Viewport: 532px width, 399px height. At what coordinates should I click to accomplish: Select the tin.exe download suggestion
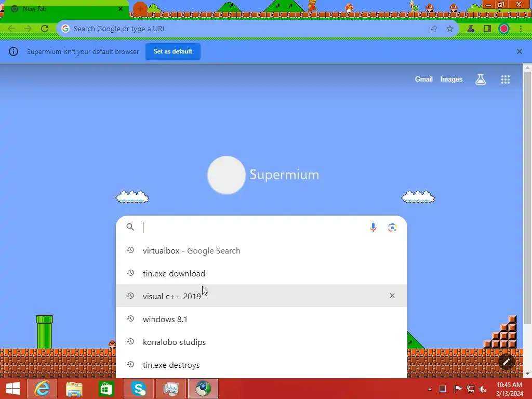click(x=261, y=273)
